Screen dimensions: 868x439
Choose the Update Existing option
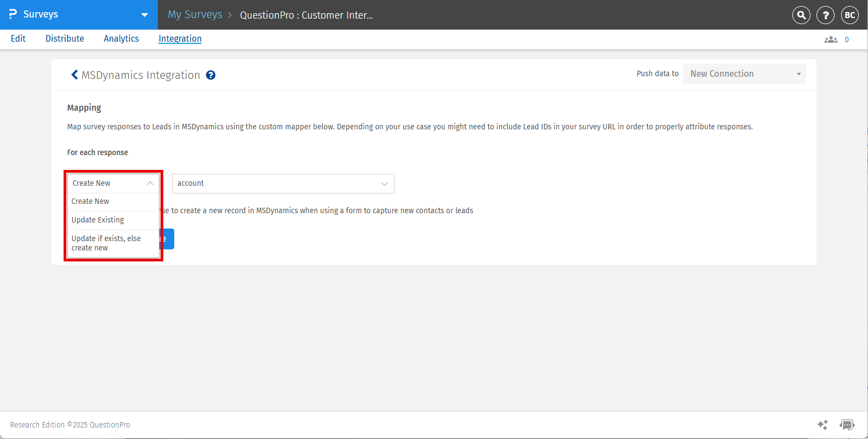click(x=98, y=220)
